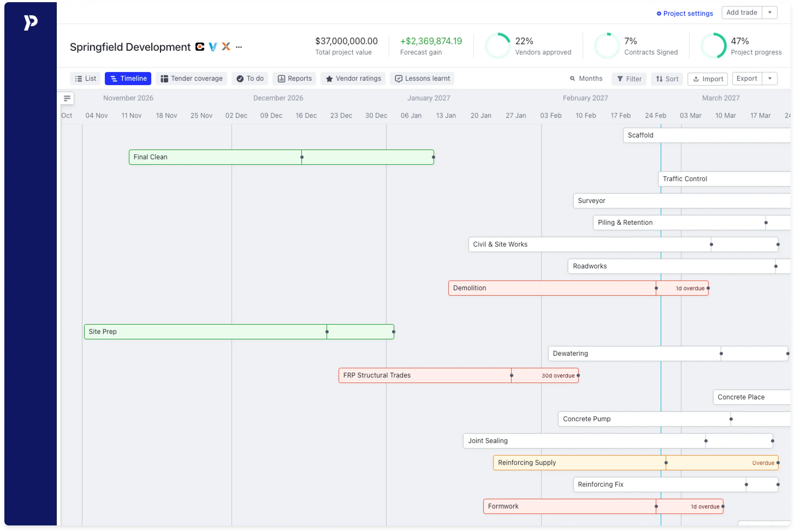Click the Project settings gear link
795x532 pixels.
684,13
